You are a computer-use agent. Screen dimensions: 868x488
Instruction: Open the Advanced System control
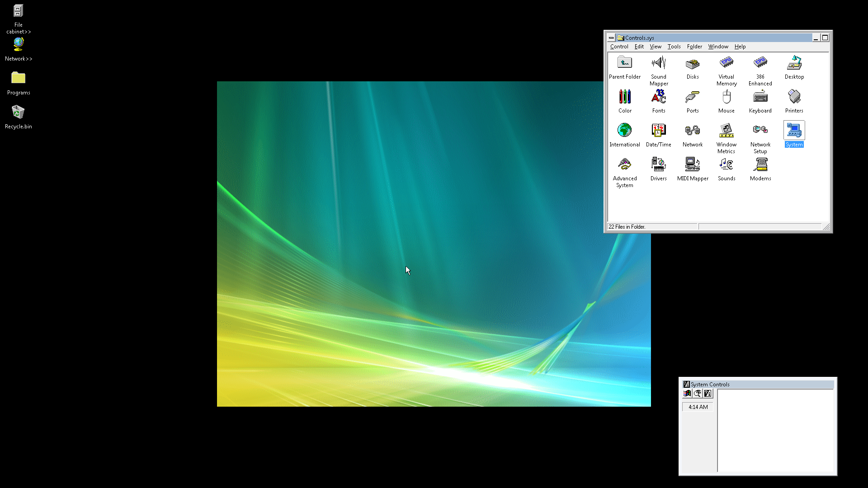625,164
